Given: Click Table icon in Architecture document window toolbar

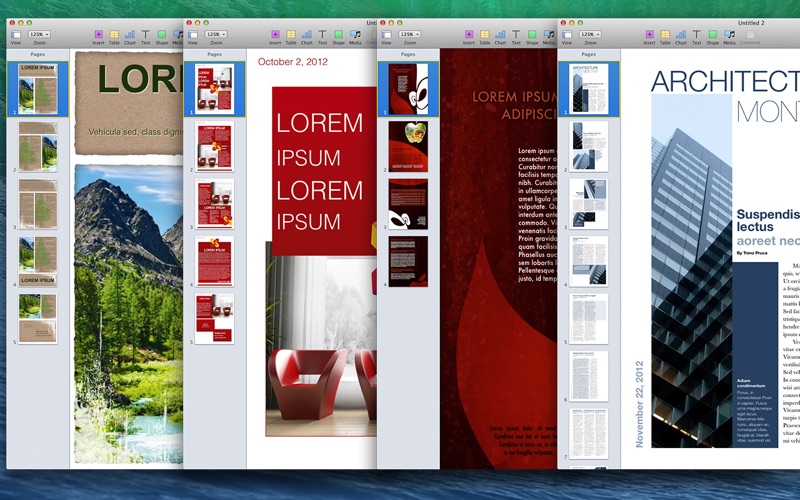Looking at the screenshot, I should [x=665, y=36].
